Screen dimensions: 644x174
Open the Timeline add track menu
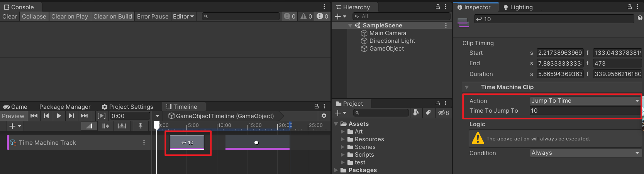(15, 126)
